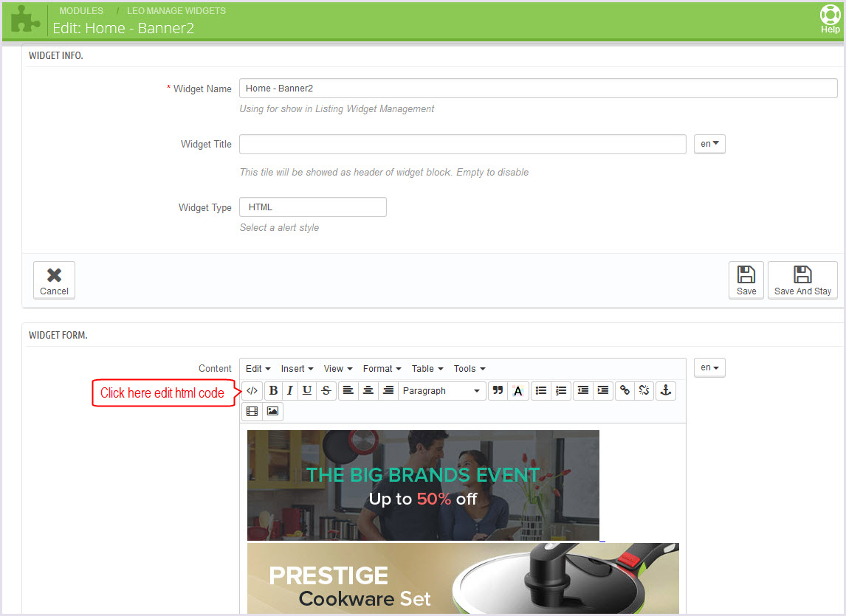Click the Save And Stay button
The height and width of the screenshot is (616, 846).
(802, 280)
